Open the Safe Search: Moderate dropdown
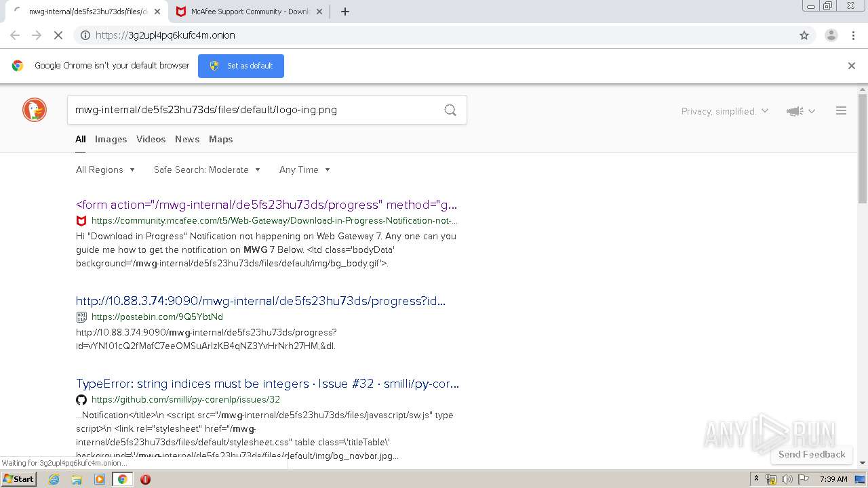Image resolution: width=868 pixels, height=488 pixels. 207,169
